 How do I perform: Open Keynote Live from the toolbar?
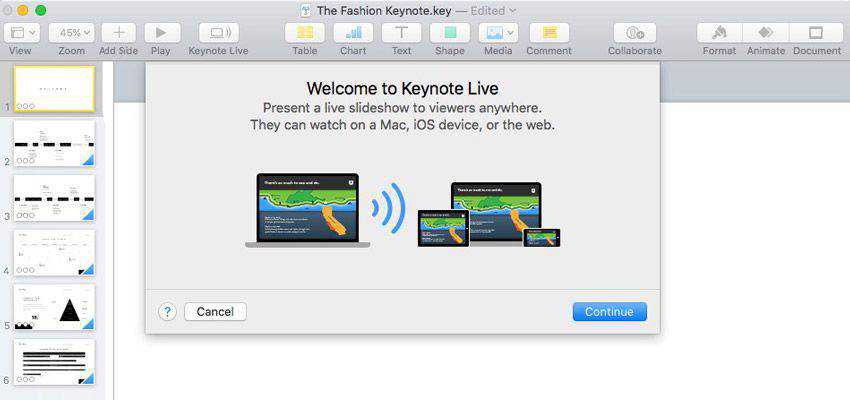218,33
